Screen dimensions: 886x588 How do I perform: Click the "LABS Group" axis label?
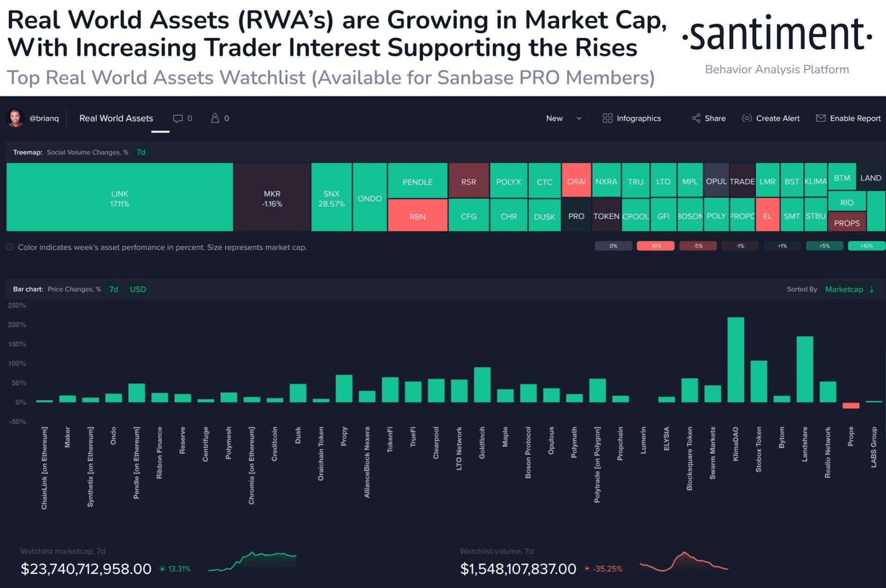(874, 447)
